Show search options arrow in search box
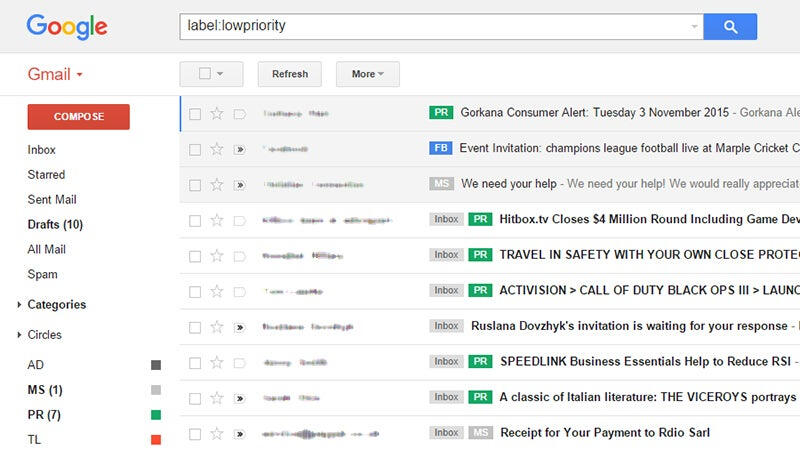This screenshot has width=800, height=450. [x=694, y=27]
